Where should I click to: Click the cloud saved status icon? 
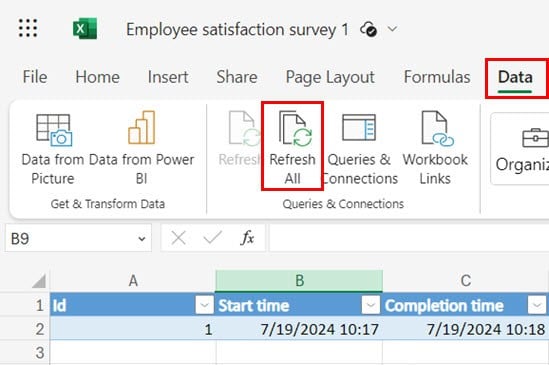click(x=369, y=29)
